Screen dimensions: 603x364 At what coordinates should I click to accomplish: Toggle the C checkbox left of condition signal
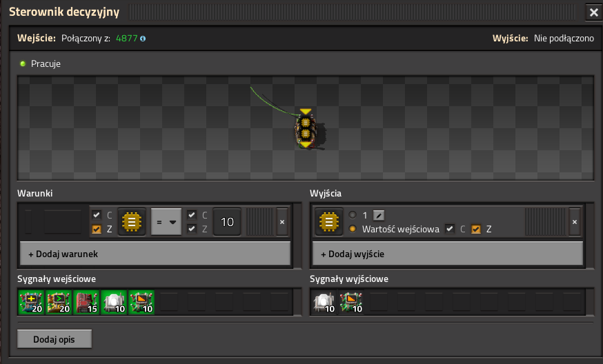point(97,215)
